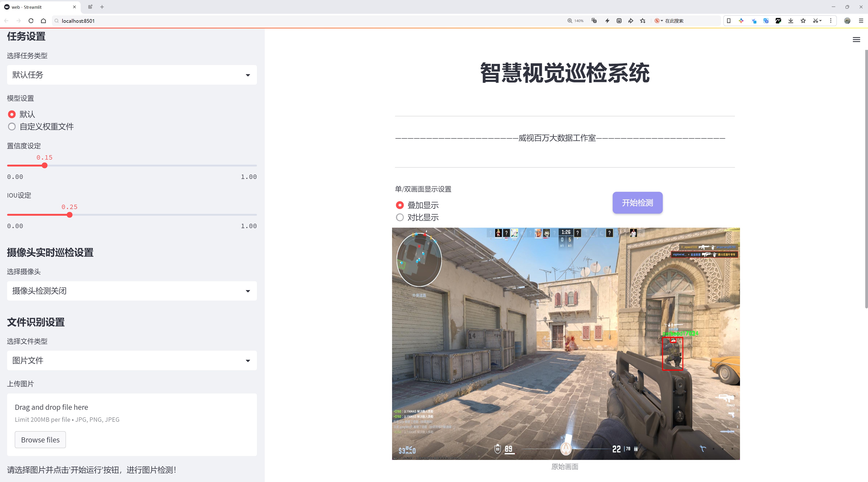Open the Streamlit app hamburger menu
Screen dimensions: 868x482
pos(856,40)
